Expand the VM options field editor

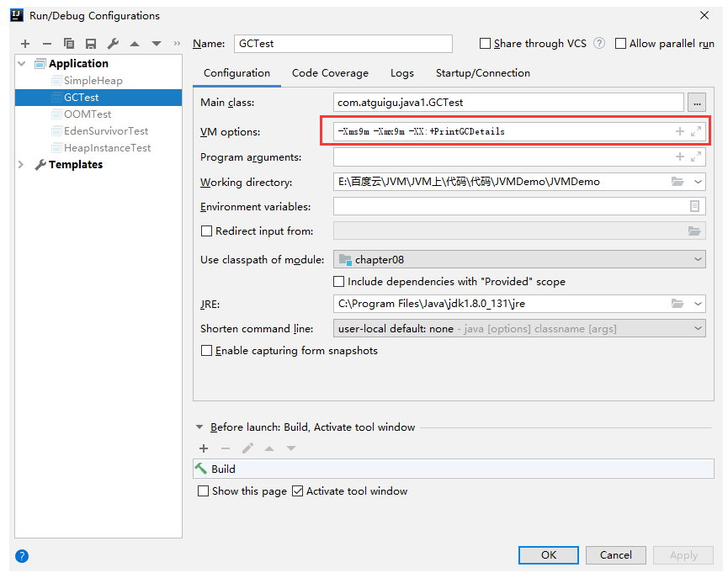tap(696, 131)
